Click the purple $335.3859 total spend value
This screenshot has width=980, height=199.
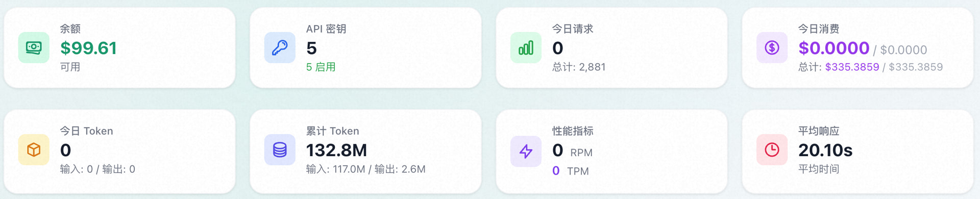pos(852,67)
